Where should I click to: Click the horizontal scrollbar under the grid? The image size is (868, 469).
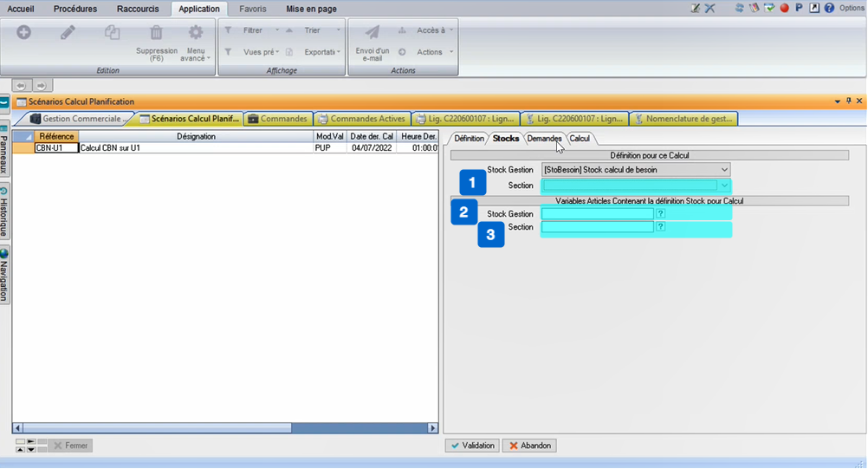click(x=225, y=427)
